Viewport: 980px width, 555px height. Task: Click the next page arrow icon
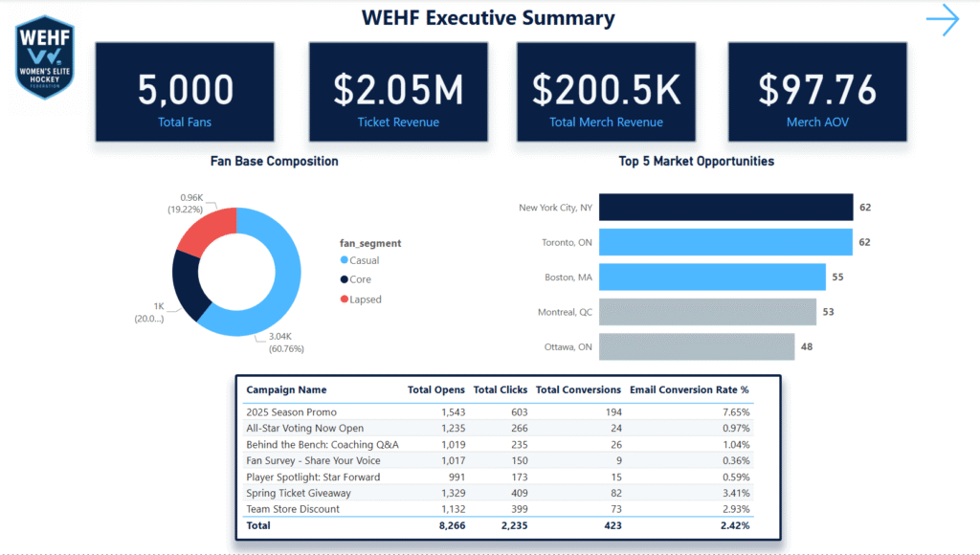[x=943, y=20]
